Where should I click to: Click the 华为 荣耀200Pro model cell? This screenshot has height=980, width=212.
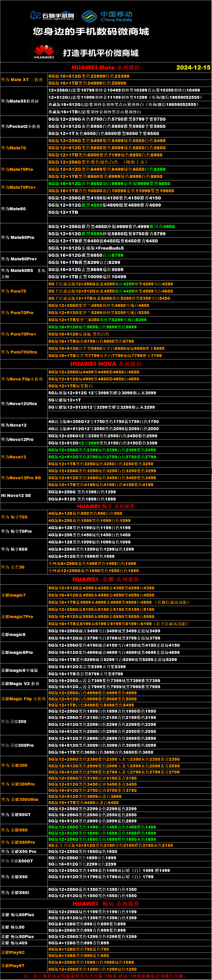24,745
